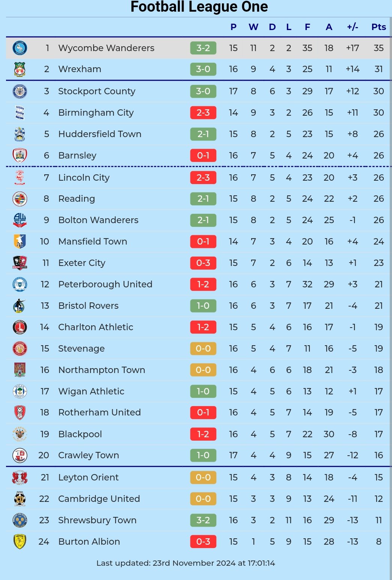Click the Charlton Athletic club badge
This screenshot has height=580, width=392.
coord(20,327)
